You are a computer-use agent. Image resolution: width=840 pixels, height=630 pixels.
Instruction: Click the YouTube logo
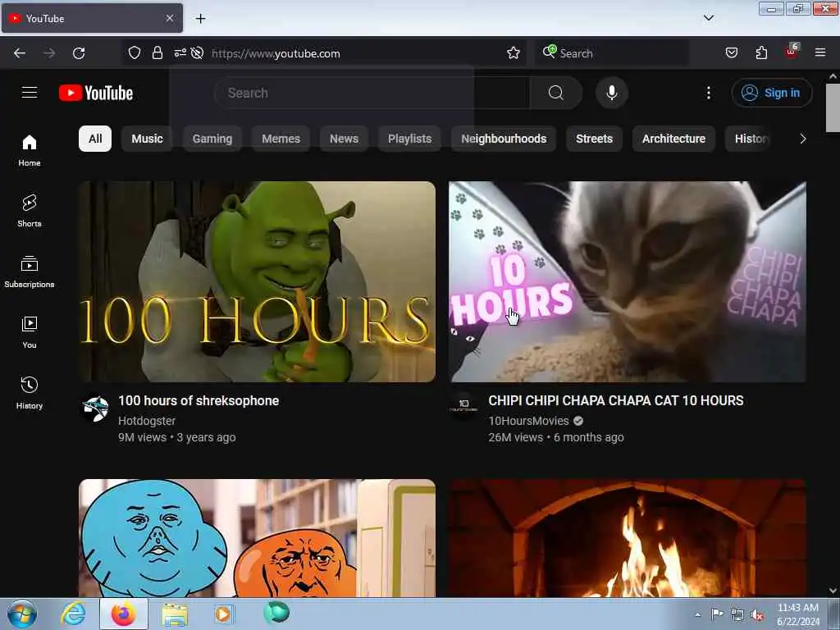(96, 93)
